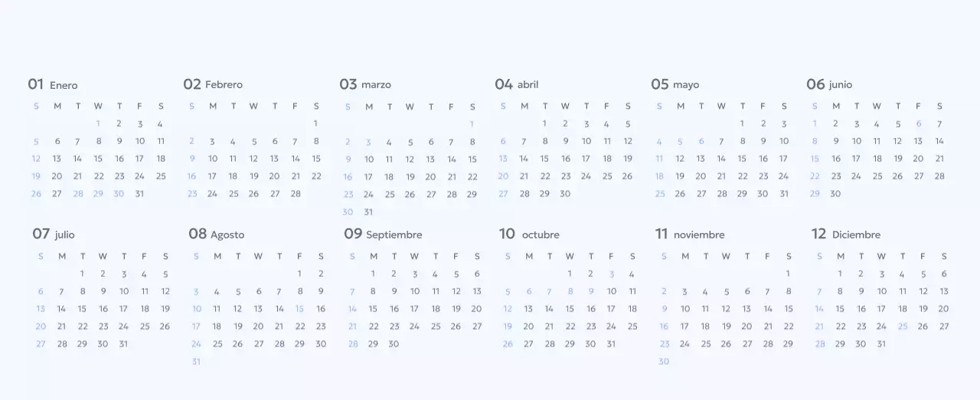The width and height of the screenshot is (980, 400).
Task: Select day 1 in the marzo calendar
Action: (x=472, y=124)
